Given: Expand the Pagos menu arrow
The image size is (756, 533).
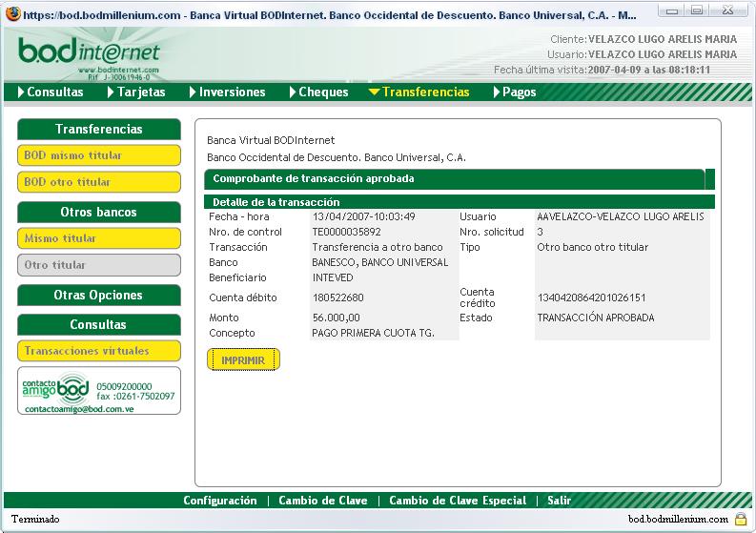Looking at the screenshot, I should coord(497,92).
